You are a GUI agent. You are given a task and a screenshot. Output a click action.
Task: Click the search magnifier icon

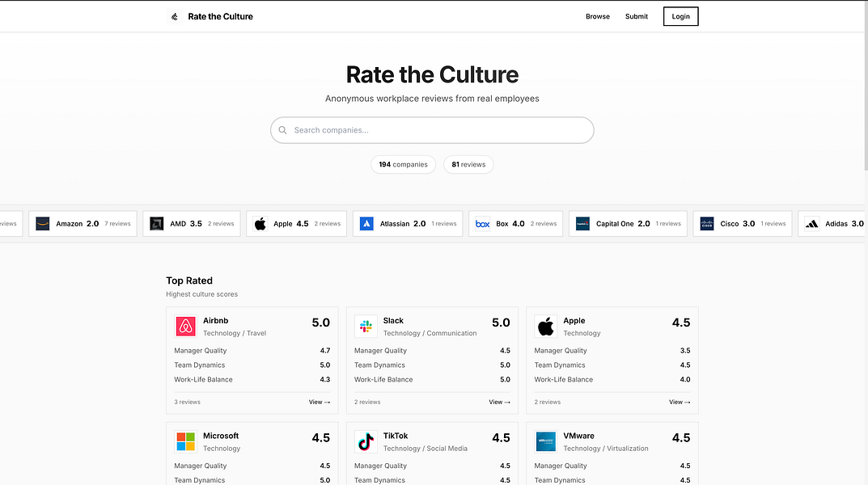(x=283, y=130)
